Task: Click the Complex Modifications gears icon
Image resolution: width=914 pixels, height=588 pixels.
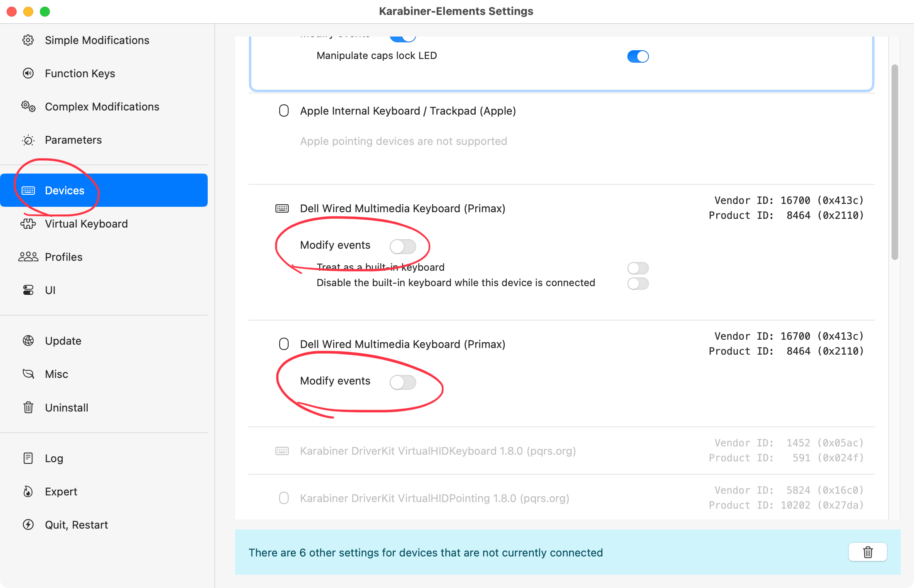Action: (28, 107)
